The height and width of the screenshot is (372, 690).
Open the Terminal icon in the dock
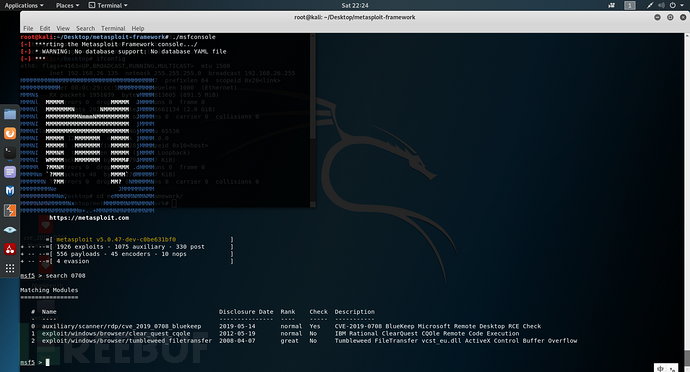[x=10, y=153]
